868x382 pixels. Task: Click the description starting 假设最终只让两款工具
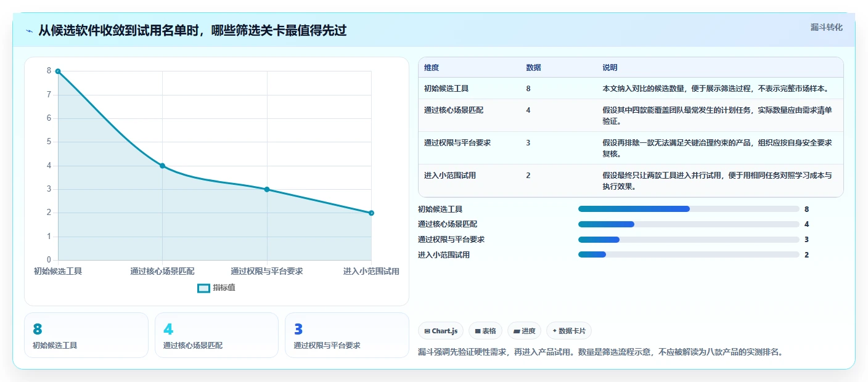pos(718,181)
